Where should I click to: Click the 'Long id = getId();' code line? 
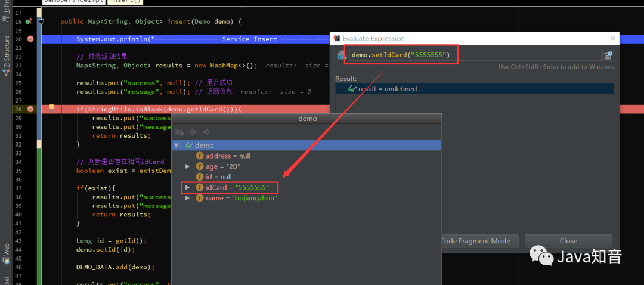tap(112, 241)
